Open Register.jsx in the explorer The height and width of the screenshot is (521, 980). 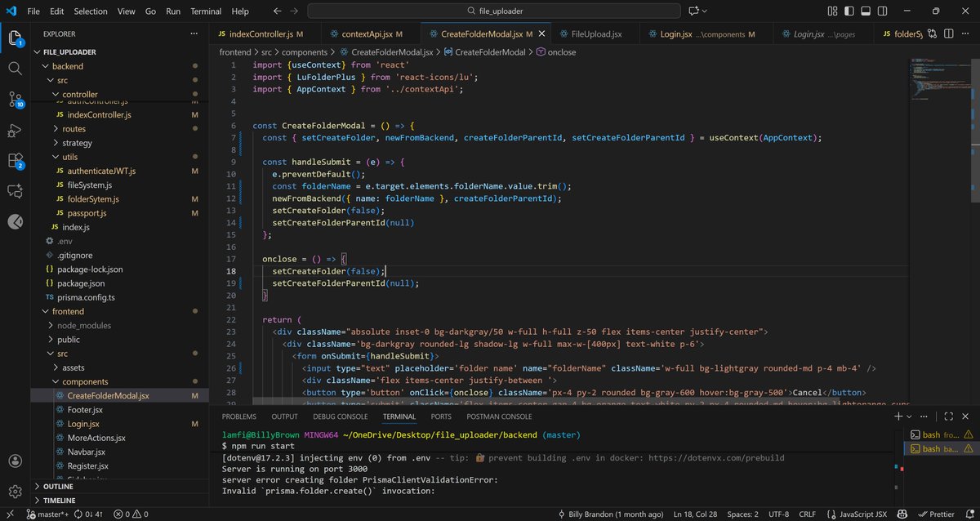(87, 465)
